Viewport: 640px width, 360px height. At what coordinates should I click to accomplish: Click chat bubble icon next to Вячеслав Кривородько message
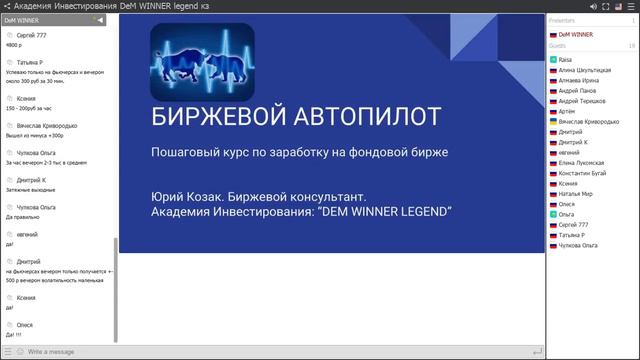click(x=10, y=126)
